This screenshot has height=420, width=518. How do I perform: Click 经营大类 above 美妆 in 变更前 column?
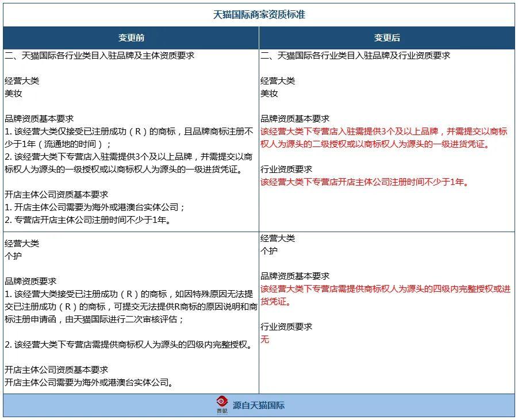[22, 81]
